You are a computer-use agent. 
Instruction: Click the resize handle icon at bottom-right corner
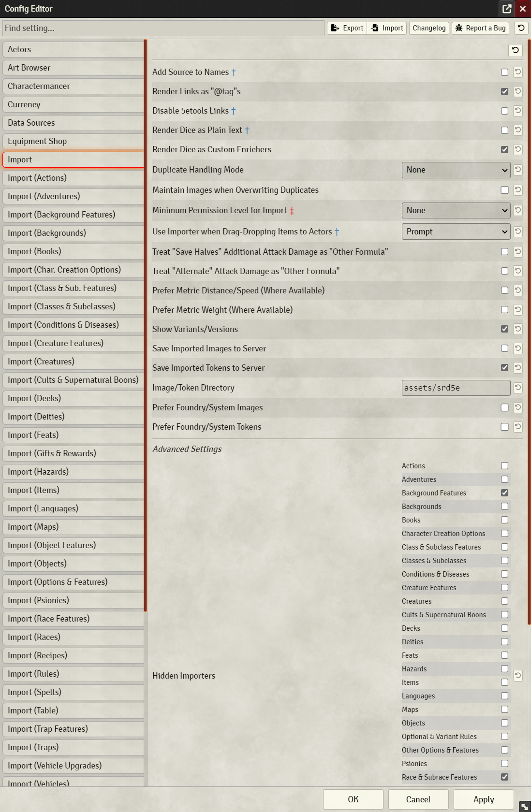click(x=524, y=806)
